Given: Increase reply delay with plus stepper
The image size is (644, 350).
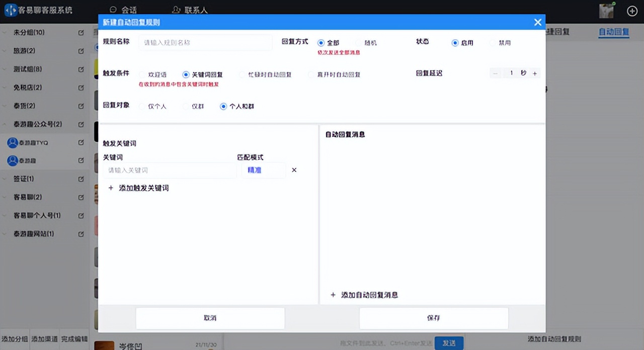Looking at the screenshot, I should tap(535, 73).
